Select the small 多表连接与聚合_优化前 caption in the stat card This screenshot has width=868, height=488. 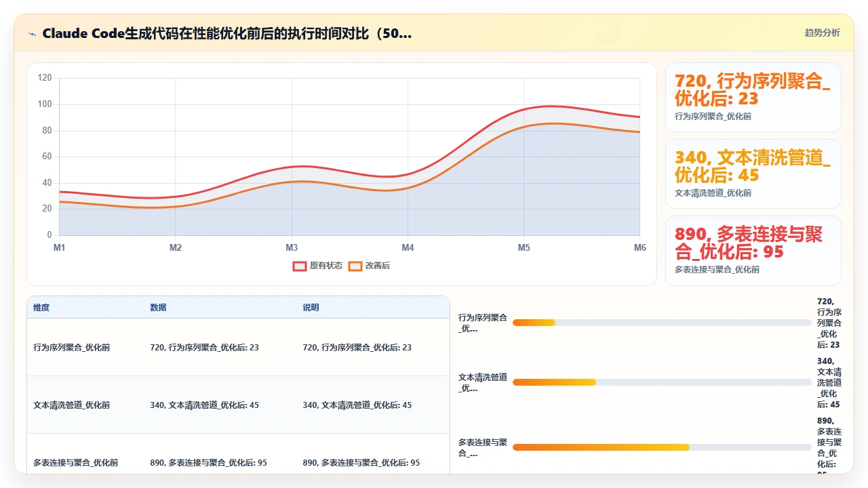tap(717, 270)
